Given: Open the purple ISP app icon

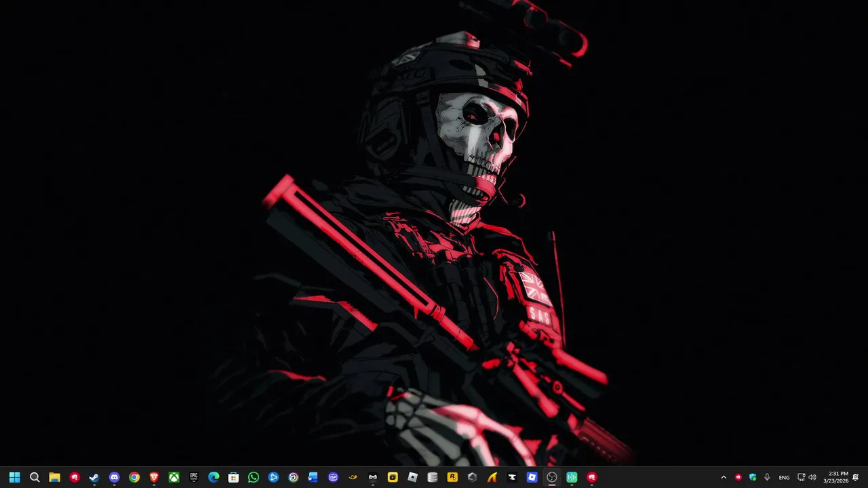Looking at the screenshot, I should 333,477.
